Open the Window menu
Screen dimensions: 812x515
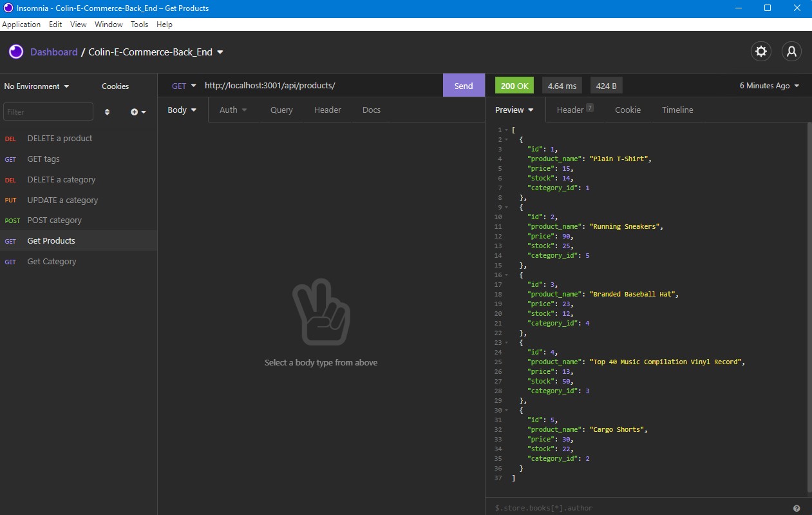tap(109, 24)
